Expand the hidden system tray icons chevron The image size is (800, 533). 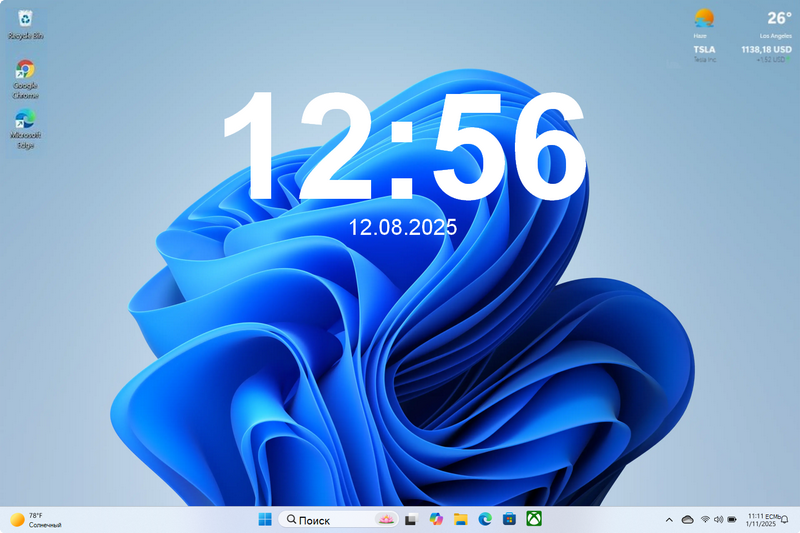(x=669, y=519)
